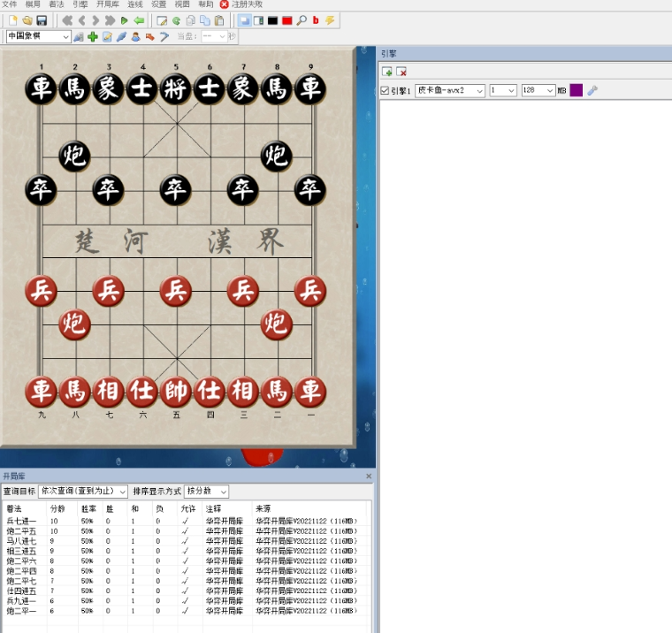
Task: Click the green plus icon in second toolbar
Action: pyautogui.click(x=92, y=37)
